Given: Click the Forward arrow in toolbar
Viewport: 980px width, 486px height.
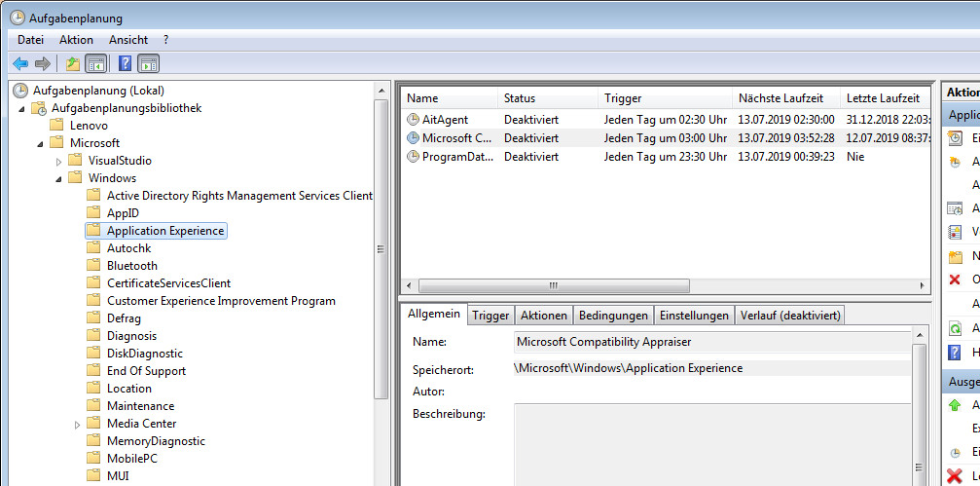Looking at the screenshot, I should pos(43,64).
